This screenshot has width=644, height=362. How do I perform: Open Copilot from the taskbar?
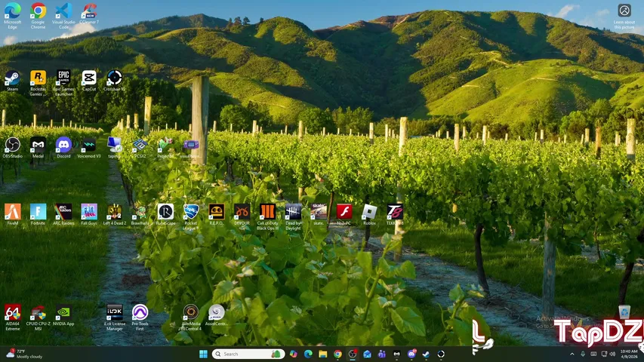coord(293,354)
